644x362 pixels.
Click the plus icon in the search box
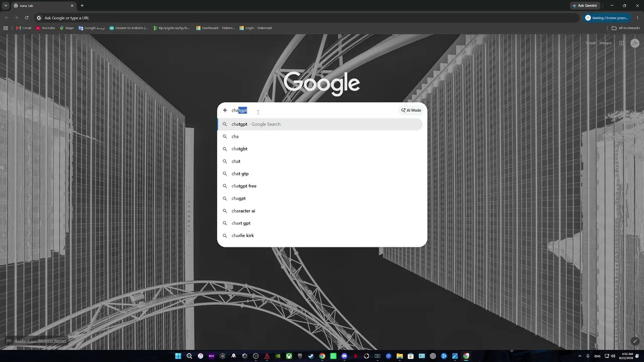pos(225,111)
